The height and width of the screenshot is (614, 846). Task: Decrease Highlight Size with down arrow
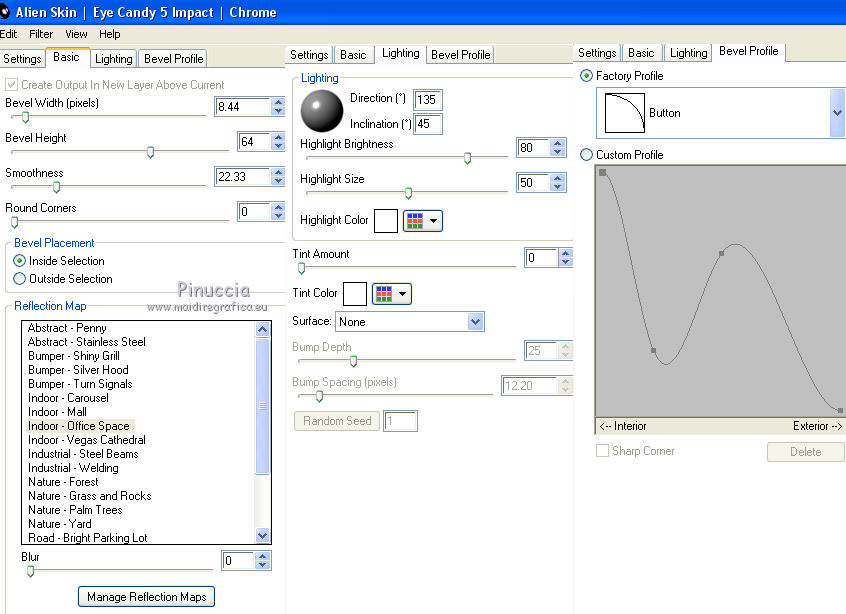(x=558, y=187)
